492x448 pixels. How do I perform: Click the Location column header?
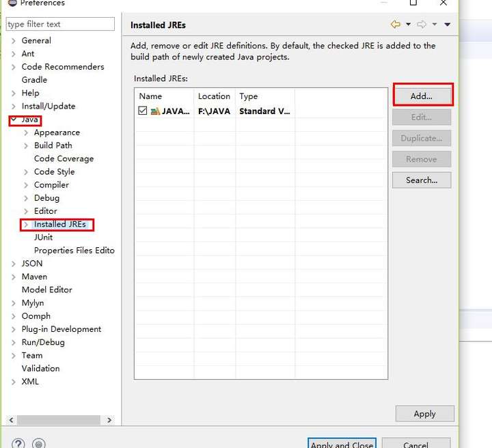[x=215, y=96]
